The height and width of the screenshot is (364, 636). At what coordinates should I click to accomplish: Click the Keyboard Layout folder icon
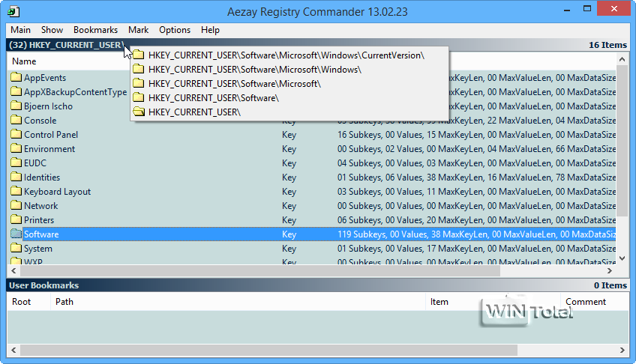click(x=16, y=191)
